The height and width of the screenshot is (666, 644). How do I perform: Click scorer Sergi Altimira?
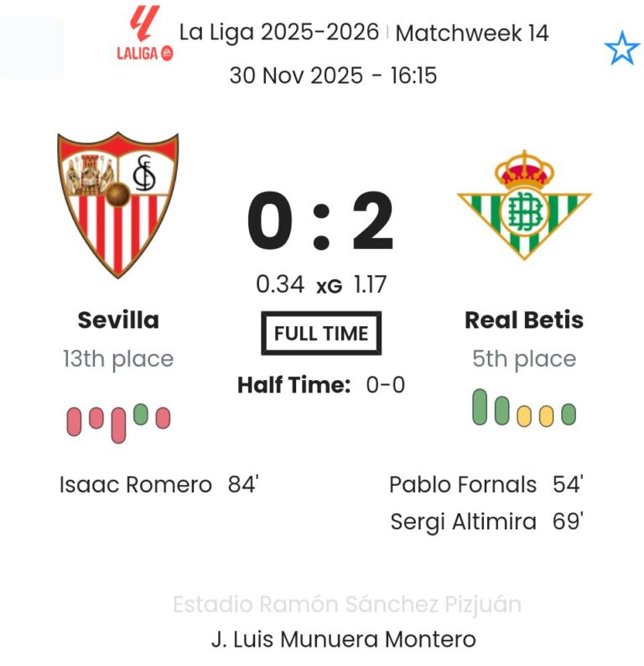464,522
